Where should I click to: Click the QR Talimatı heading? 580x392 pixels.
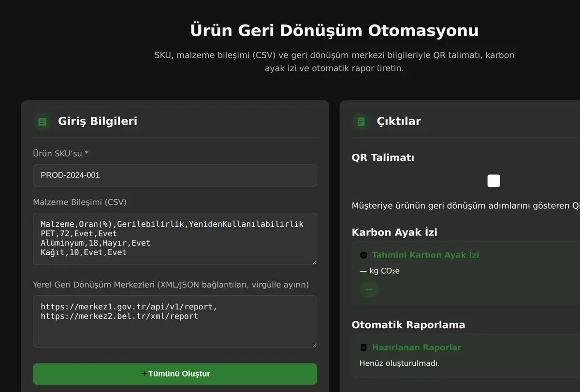383,158
